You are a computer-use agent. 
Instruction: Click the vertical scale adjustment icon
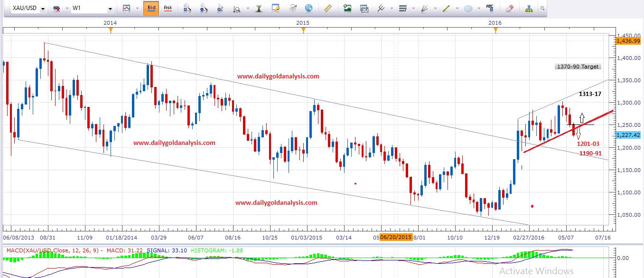coord(259,9)
